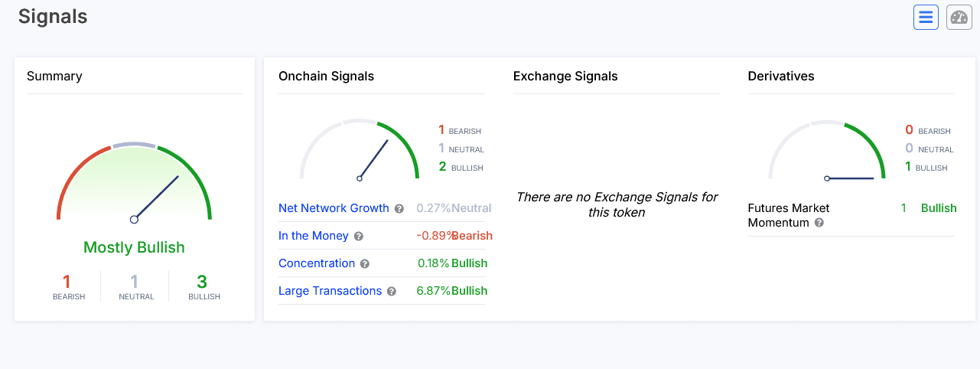Click the Onchain Signals heading

click(x=326, y=77)
